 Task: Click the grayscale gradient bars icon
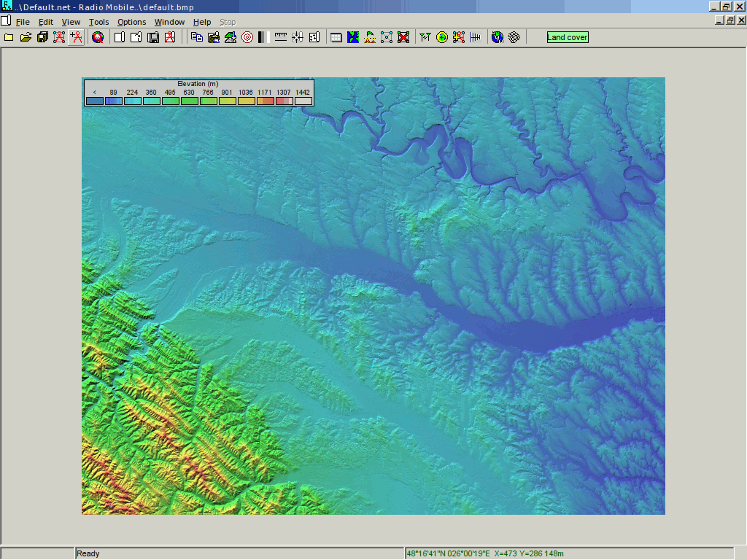pyautogui.click(x=264, y=37)
